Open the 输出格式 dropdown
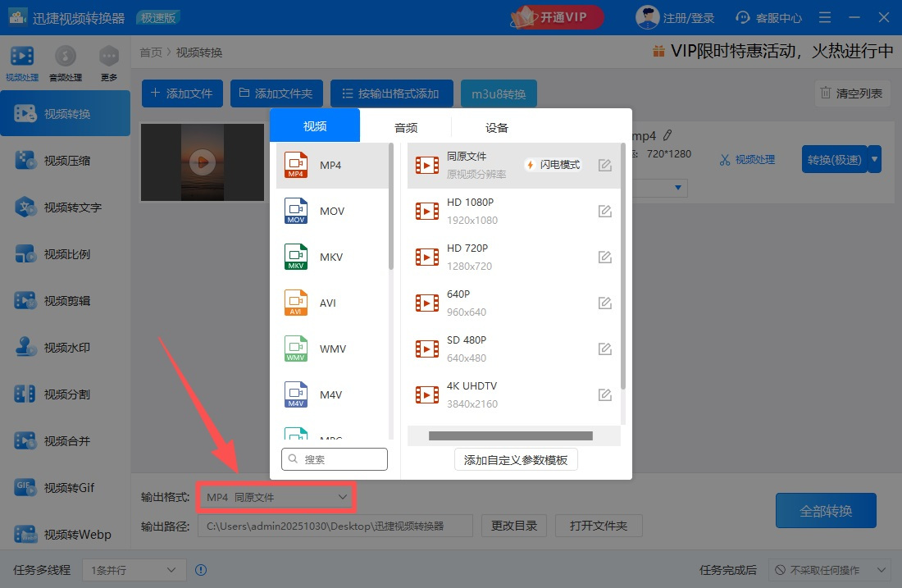This screenshot has width=902, height=588. (276, 497)
